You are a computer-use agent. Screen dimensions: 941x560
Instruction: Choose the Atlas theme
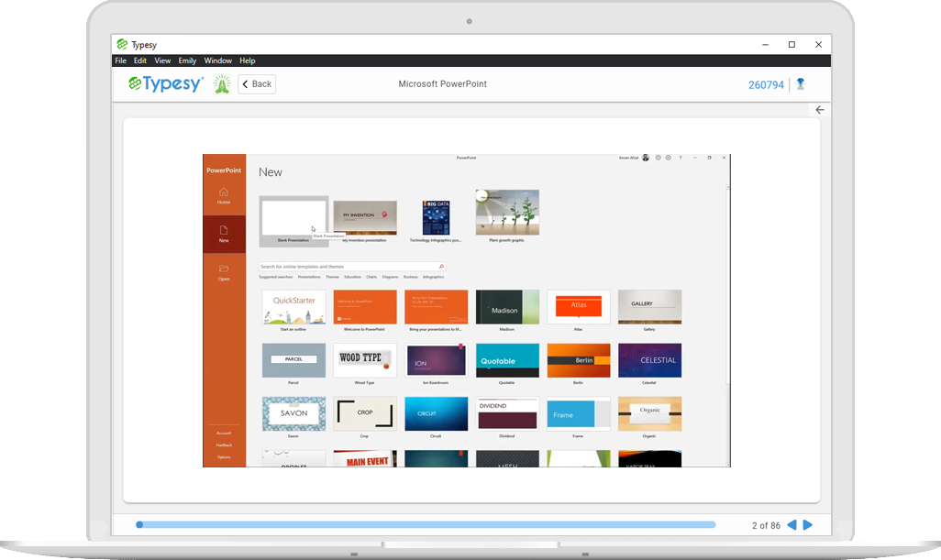[x=579, y=307]
